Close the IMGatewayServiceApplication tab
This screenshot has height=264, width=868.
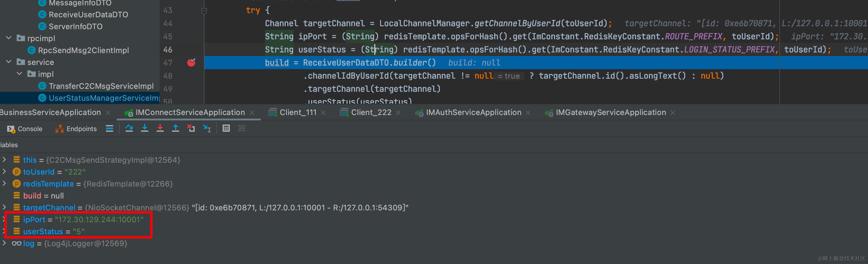672,113
